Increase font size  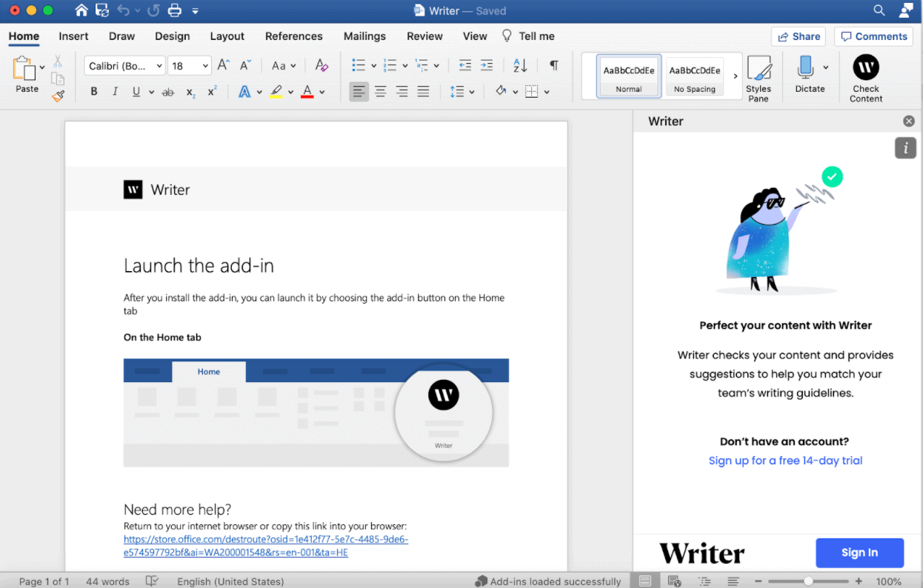[x=224, y=65]
